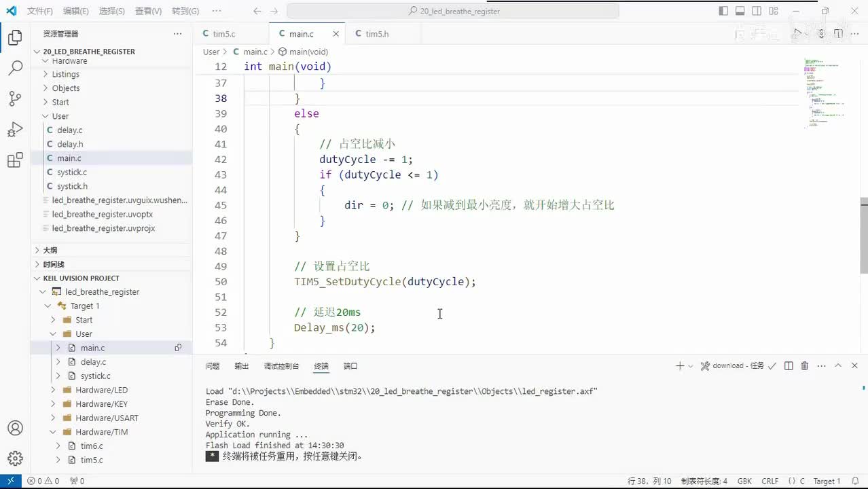
Task: Switch to the 调试控制台 debug console tab
Action: pos(281,366)
